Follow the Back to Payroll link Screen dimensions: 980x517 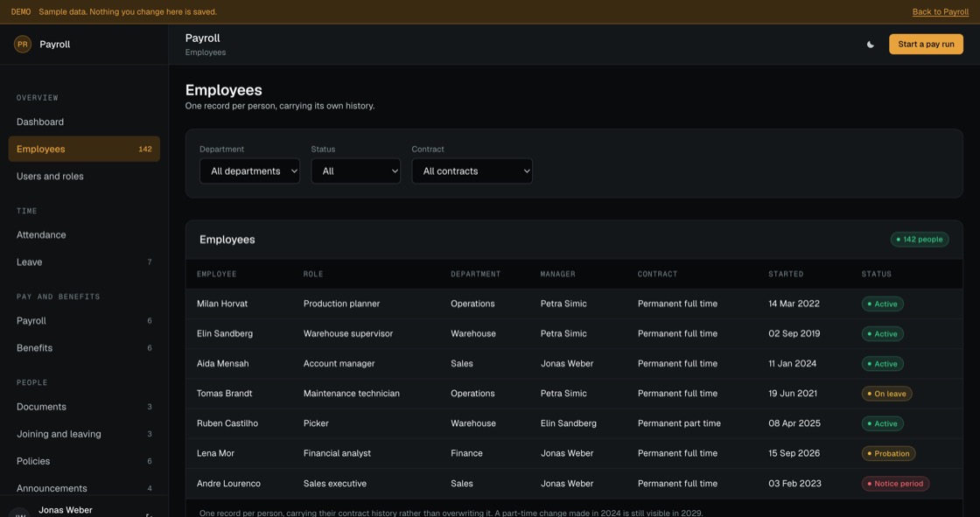(940, 12)
